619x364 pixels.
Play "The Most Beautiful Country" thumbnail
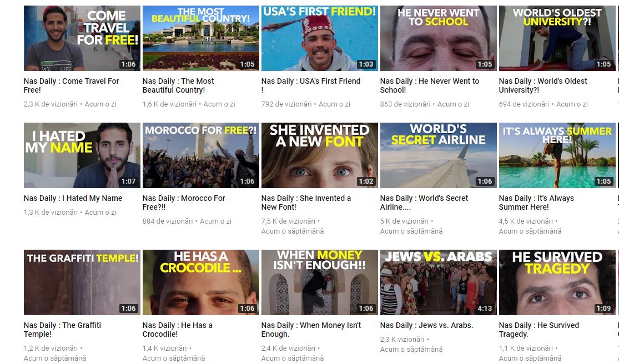[200, 38]
